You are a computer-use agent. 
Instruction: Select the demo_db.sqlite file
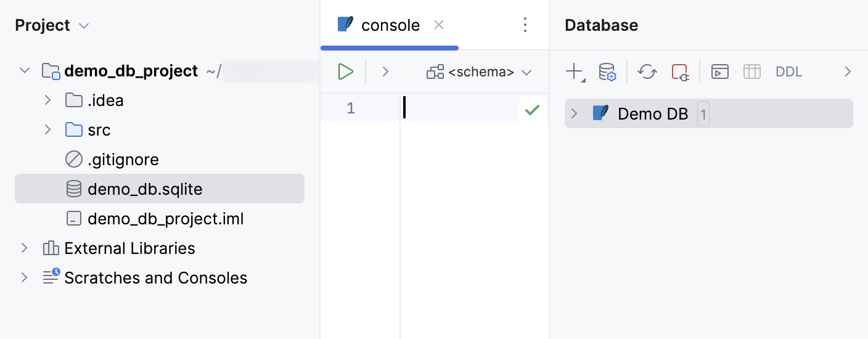pos(145,189)
